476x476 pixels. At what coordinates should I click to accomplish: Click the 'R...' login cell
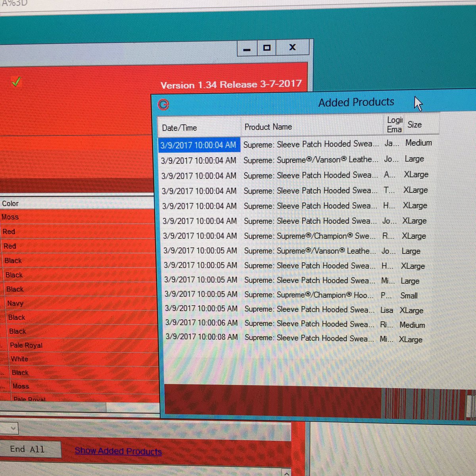(x=388, y=236)
